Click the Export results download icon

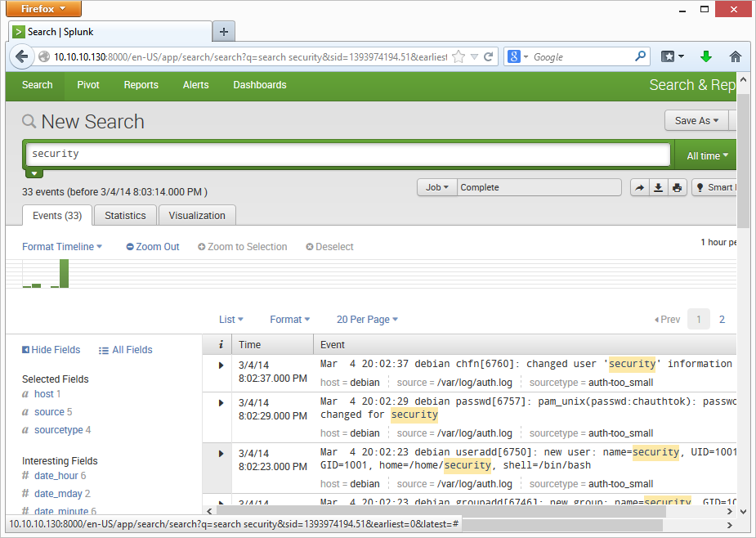[658, 188]
